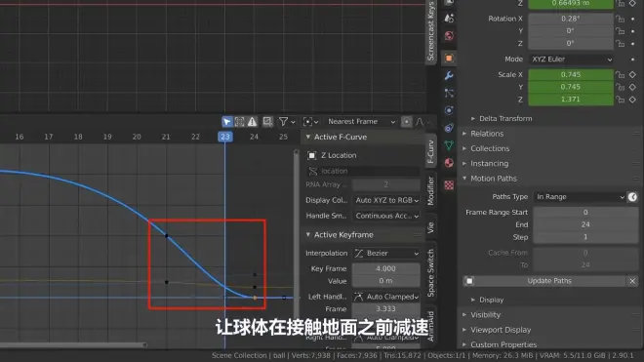Open Display Color Auto XYZ to RGB dropdown

[x=386, y=201]
